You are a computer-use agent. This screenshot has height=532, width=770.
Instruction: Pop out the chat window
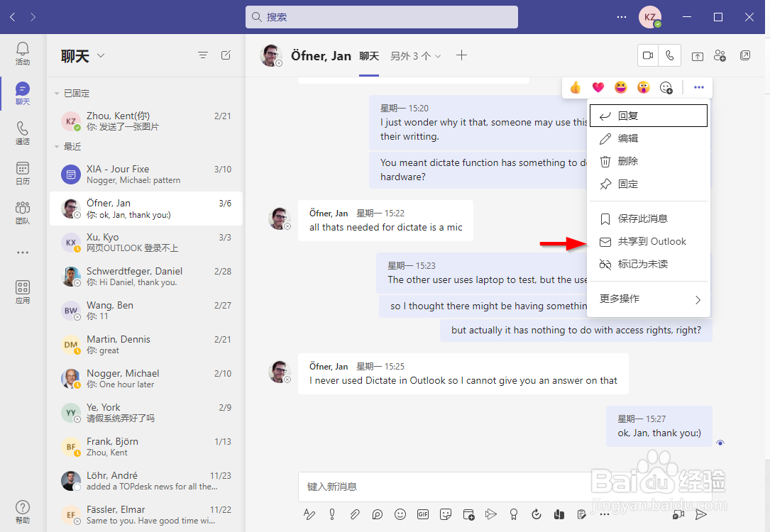[745, 56]
